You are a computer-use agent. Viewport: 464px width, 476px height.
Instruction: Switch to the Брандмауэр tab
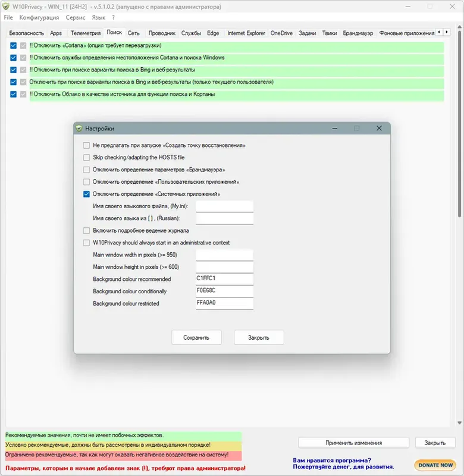pyautogui.click(x=358, y=33)
